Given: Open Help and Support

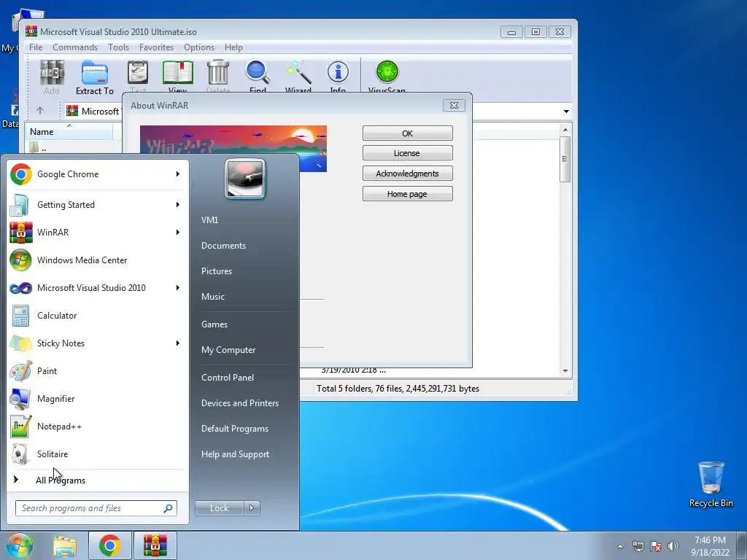Looking at the screenshot, I should tap(236, 454).
